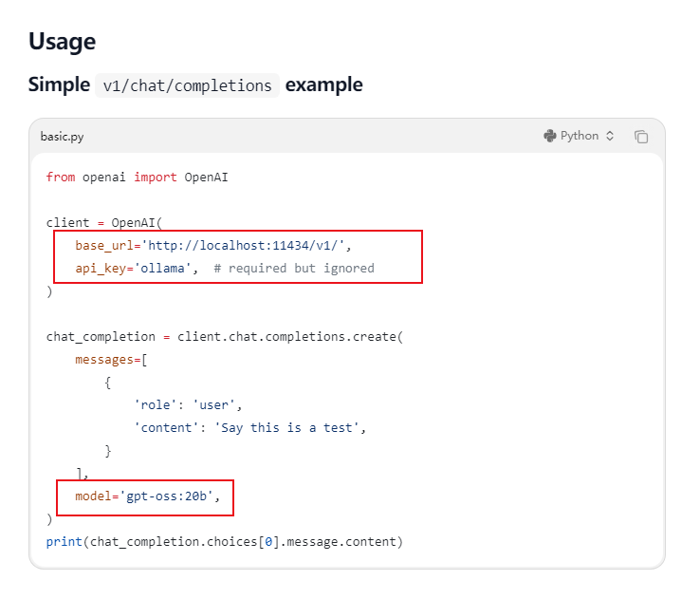Copy the basic.py code block

pos(641,137)
